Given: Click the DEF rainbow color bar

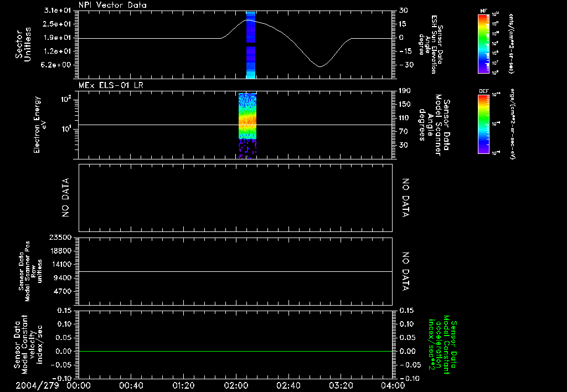Looking at the screenshot, I should (x=483, y=124).
